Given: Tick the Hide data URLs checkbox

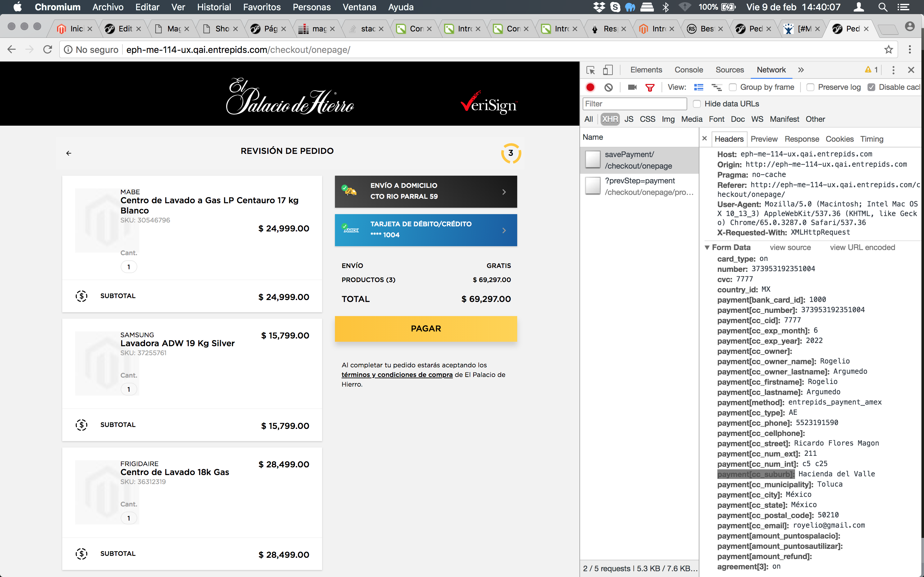Looking at the screenshot, I should point(697,104).
